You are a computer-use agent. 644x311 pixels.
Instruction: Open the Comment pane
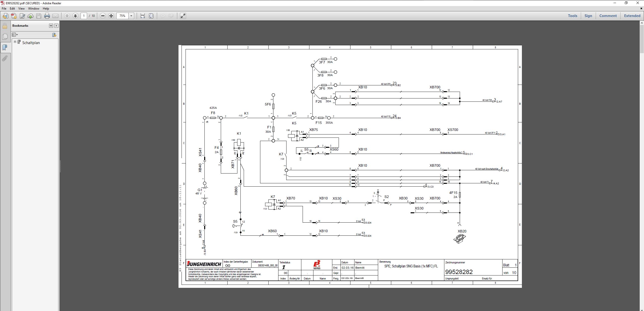(x=608, y=16)
